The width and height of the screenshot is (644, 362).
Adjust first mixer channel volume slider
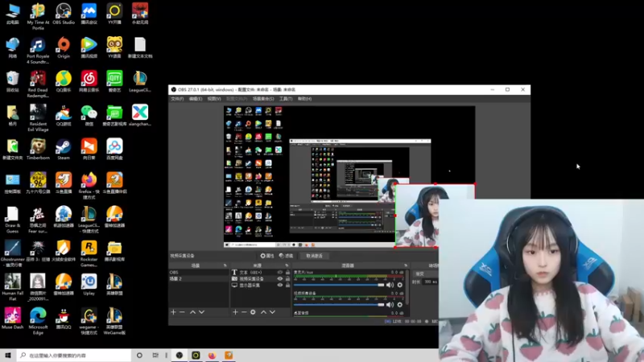pyautogui.click(x=339, y=285)
